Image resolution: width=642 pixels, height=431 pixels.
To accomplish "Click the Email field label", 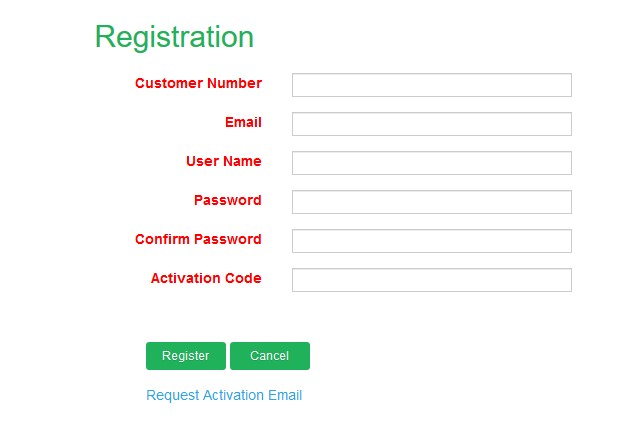I will 243,122.
